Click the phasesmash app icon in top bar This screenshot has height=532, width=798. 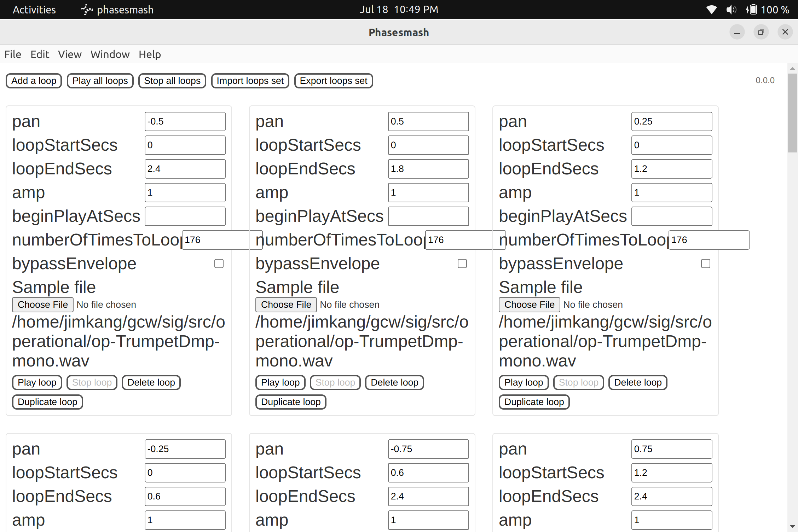click(x=87, y=10)
